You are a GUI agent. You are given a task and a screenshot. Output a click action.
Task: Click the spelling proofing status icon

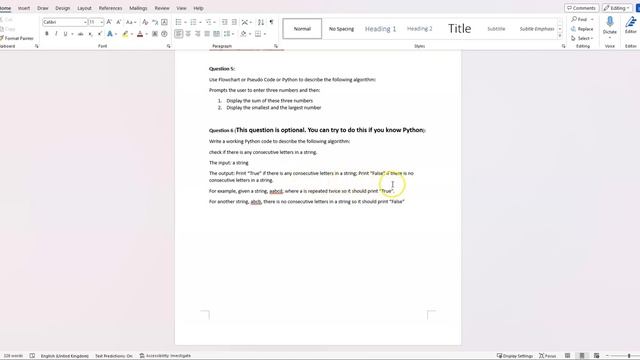(32, 356)
